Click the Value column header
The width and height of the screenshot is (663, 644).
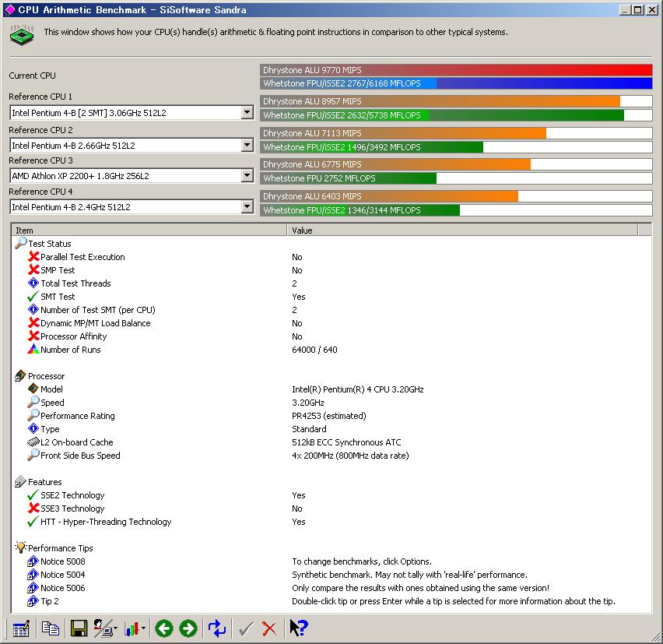[462, 231]
